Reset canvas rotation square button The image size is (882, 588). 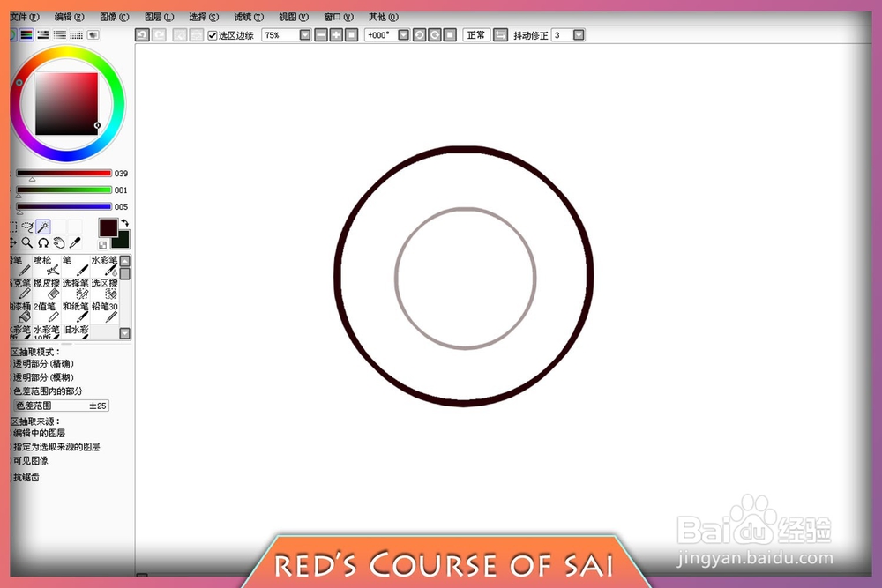tap(450, 35)
